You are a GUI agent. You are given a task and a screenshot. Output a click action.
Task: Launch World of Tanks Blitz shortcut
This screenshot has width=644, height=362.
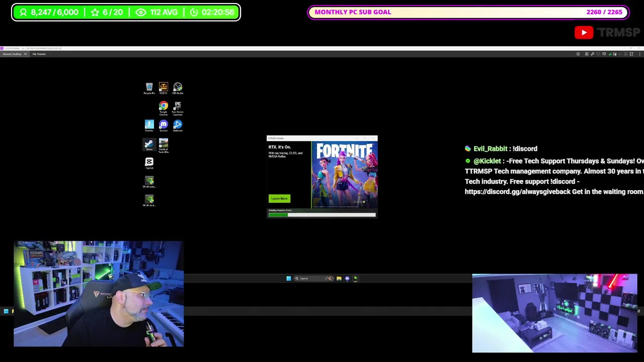tap(163, 146)
